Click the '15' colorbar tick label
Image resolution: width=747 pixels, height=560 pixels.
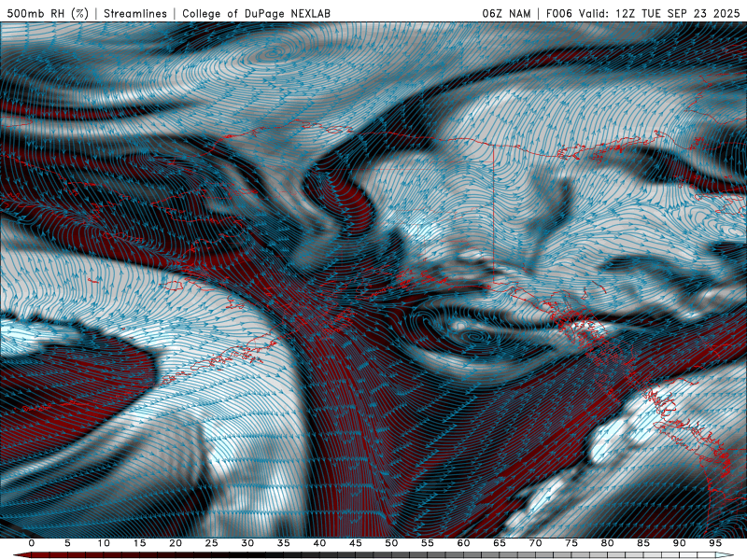point(139,543)
